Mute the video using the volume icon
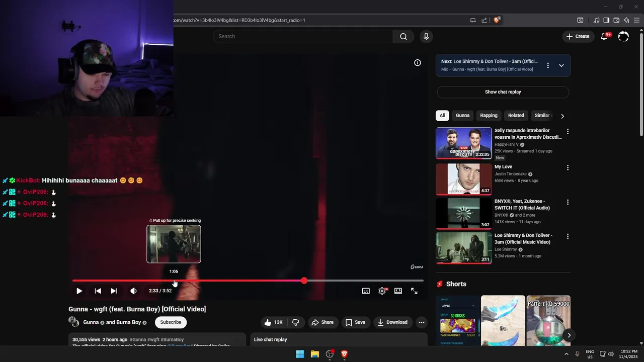 click(133, 291)
